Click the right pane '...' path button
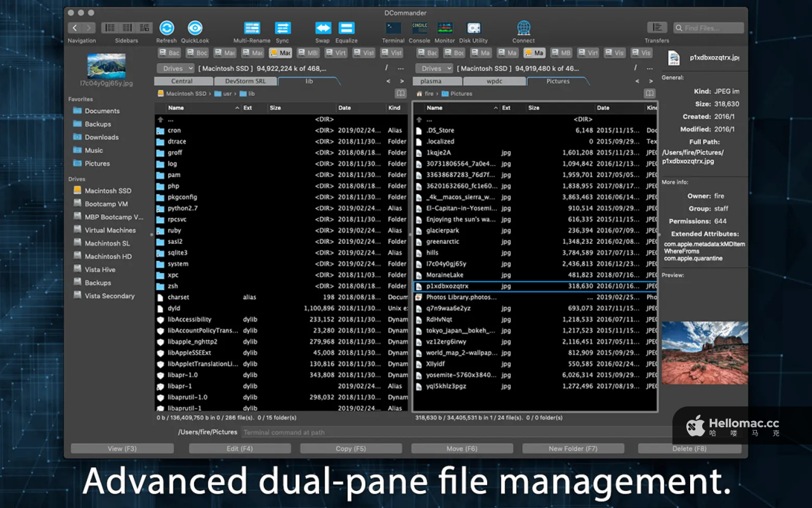The width and height of the screenshot is (812, 508). pyautogui.click(x=649, y=68)
